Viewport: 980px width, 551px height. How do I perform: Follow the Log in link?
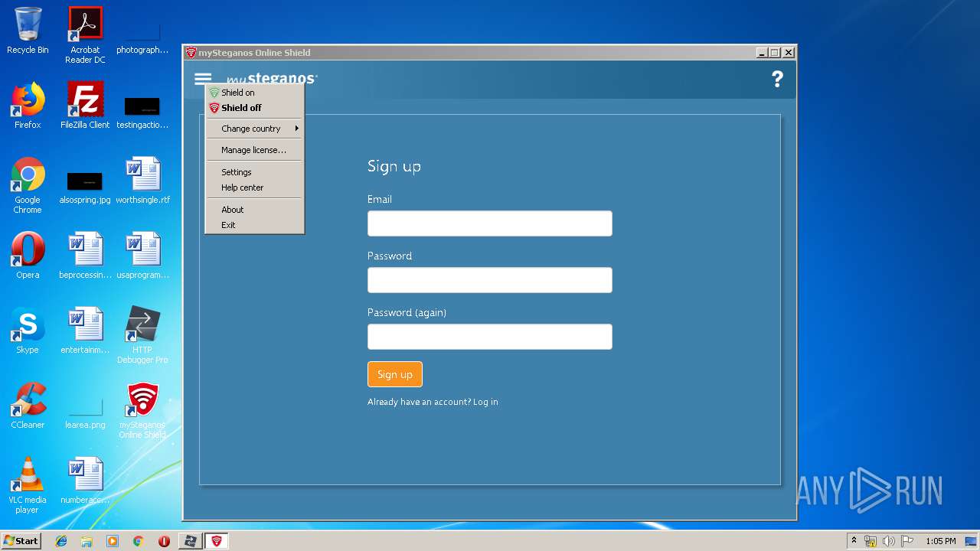click(485, 402)
